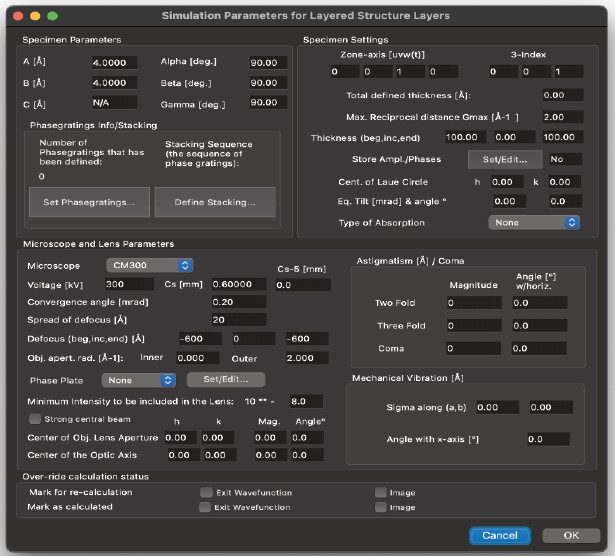Click the Alpha [deg.] input field
Image resolution: width=615 pixels, height=556 pixels.
tap(268, 62)
